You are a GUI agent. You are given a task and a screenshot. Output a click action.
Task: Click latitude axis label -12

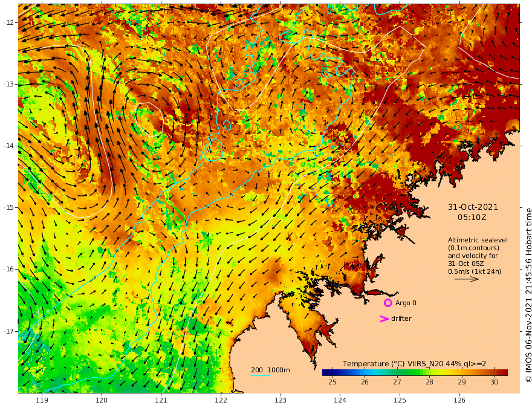pos(10,22)
